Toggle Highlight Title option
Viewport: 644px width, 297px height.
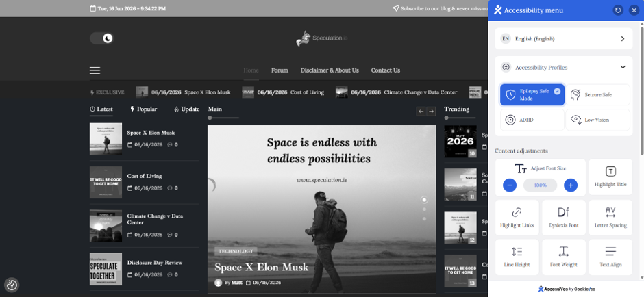(x=610, y=177)
